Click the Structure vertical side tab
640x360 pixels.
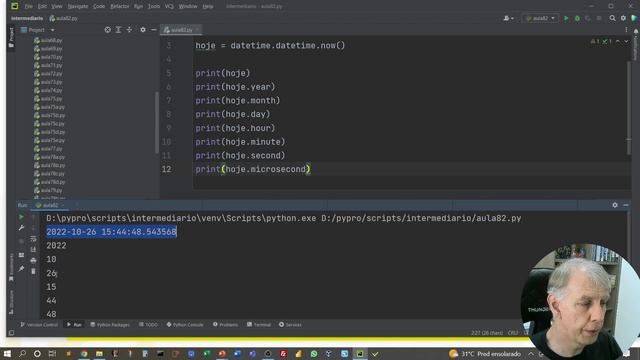pos(11,302)
